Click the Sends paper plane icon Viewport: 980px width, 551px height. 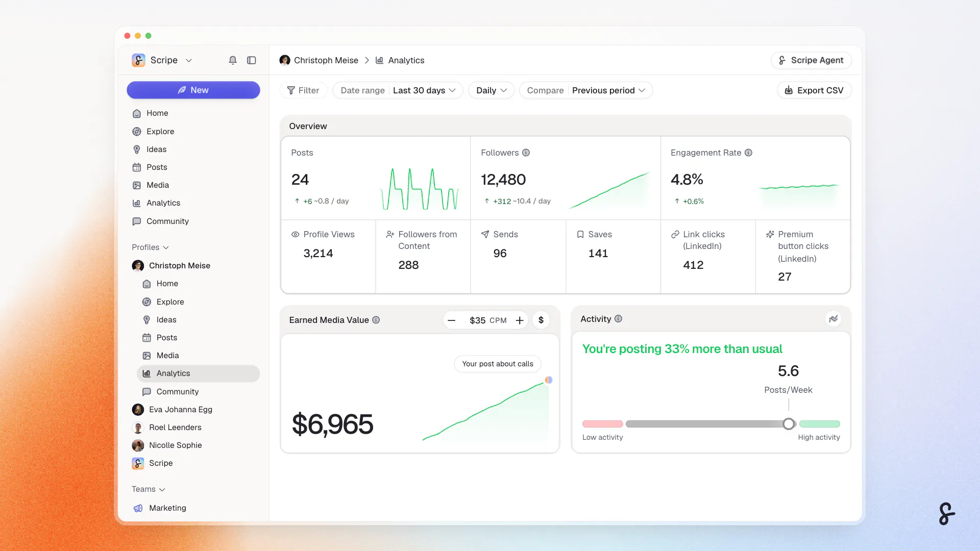[485, 234]
